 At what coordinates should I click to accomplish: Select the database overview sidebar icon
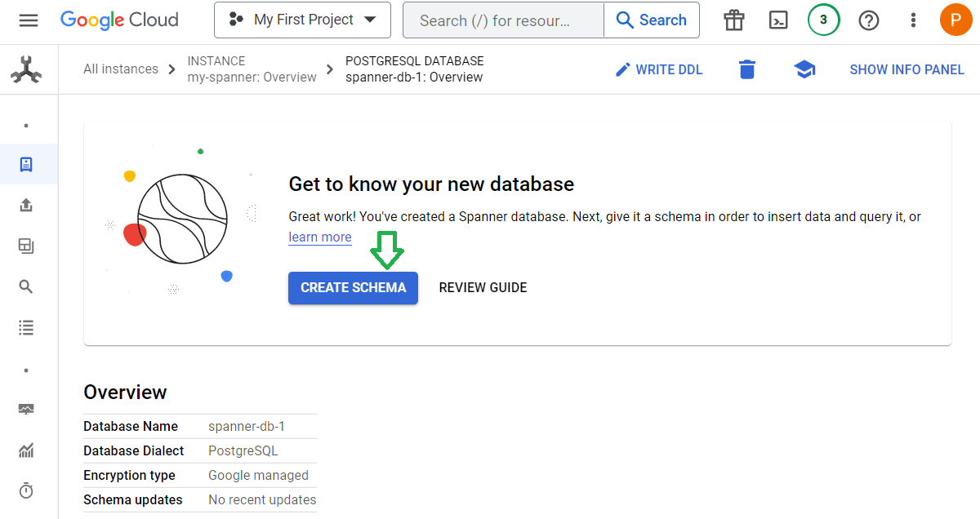26,164
